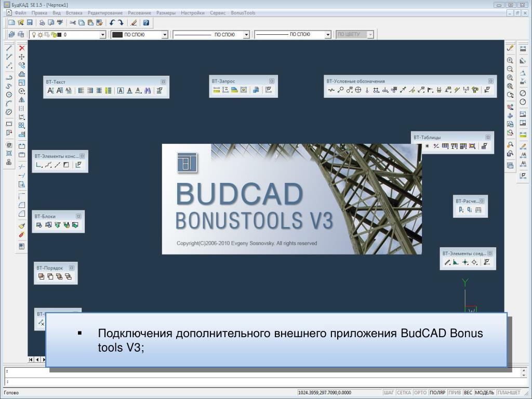Close the BT-Блоки floating toolbar
Screen dimensions: 532x399
pos(79,216)
